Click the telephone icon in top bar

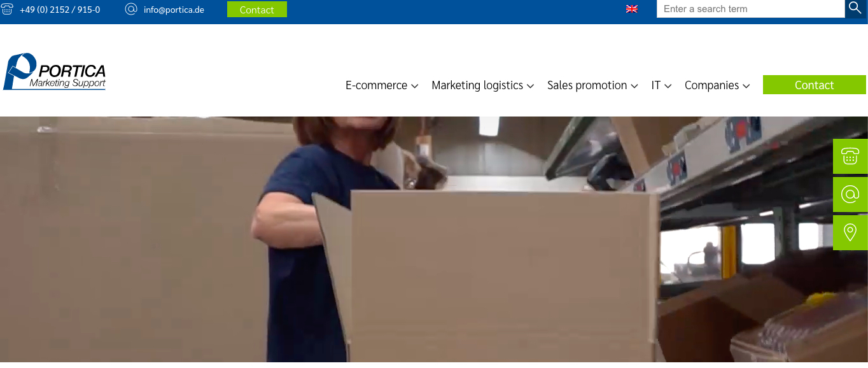[7, 10]
